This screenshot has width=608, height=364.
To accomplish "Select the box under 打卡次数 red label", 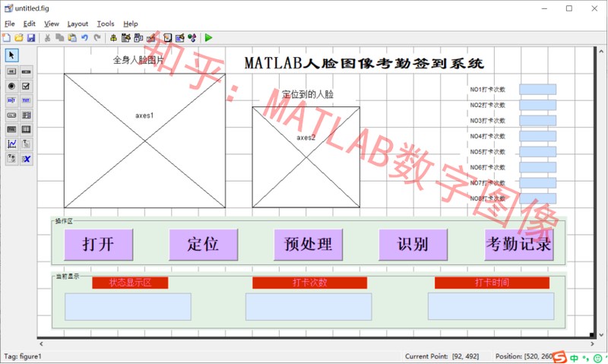I will point(309,307).
